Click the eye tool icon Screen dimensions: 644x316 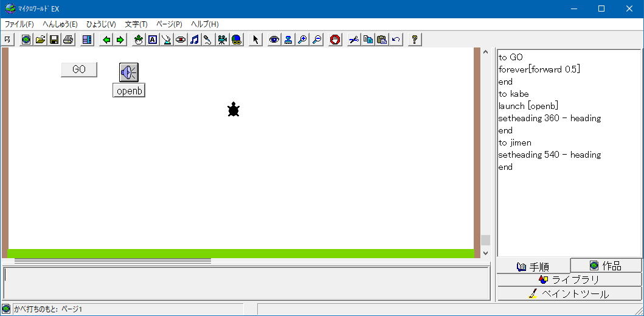coord(274,40)
